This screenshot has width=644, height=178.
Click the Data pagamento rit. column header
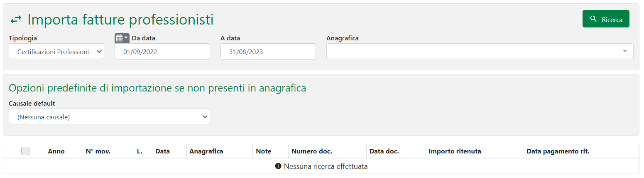[x=558, y=151]
